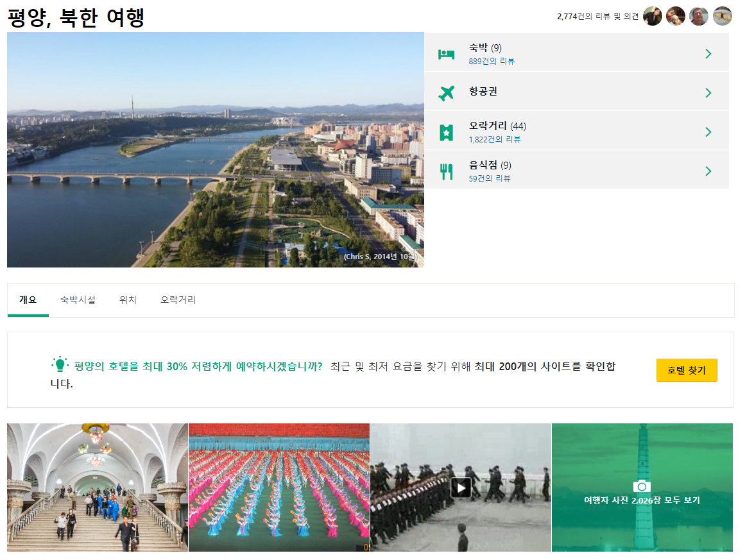Expand the 오락거리 (44) row chevron

pos(708,132)
